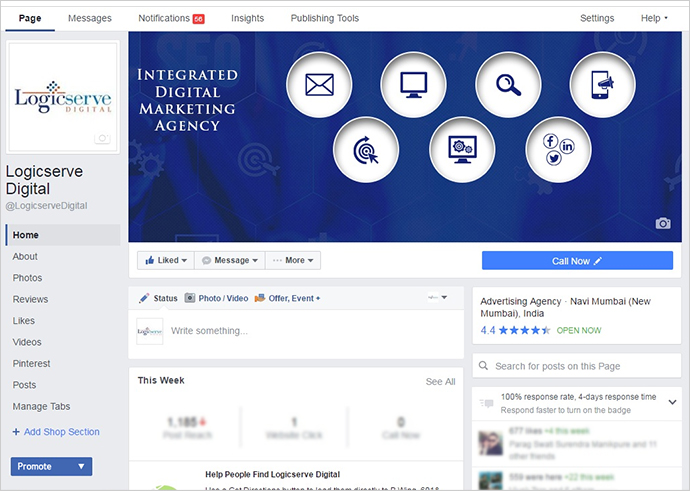Click the Offer, Event + link

click(x=294, y=298)
